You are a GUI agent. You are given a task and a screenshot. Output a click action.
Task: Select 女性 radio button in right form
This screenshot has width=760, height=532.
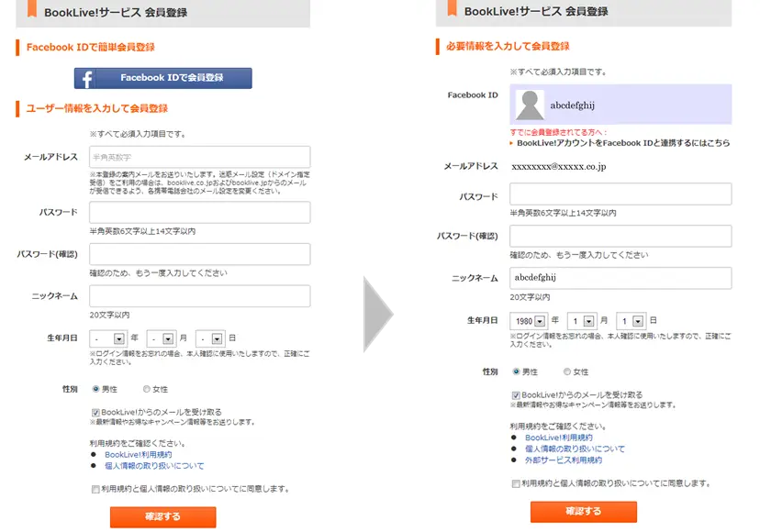click(x=567, y=371)
